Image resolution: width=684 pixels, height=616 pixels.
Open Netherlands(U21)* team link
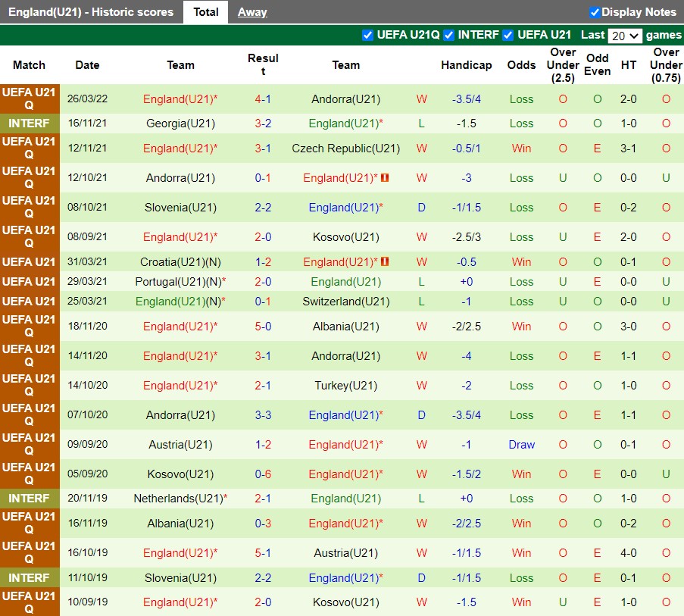pos(180,499)
